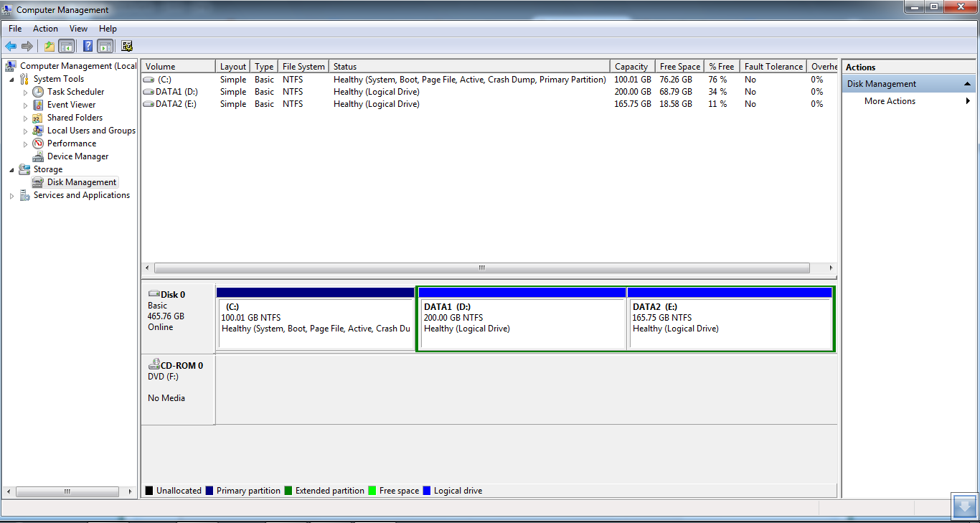
Task: Click the Services and Applications icon
Action: pyautogui.click(x=24, y=195)
